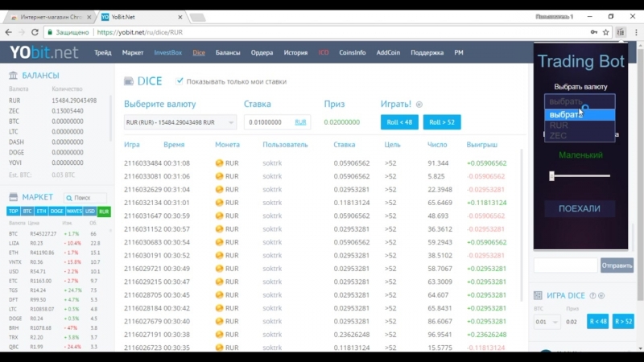
Task: Select the WAVES market tab
Action: tap(74, 212)
